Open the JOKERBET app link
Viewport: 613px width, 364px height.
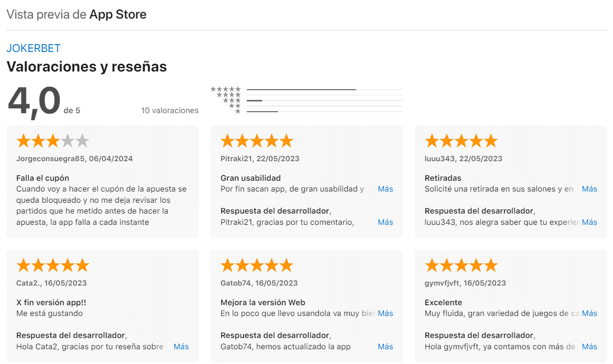pos(33,49)
